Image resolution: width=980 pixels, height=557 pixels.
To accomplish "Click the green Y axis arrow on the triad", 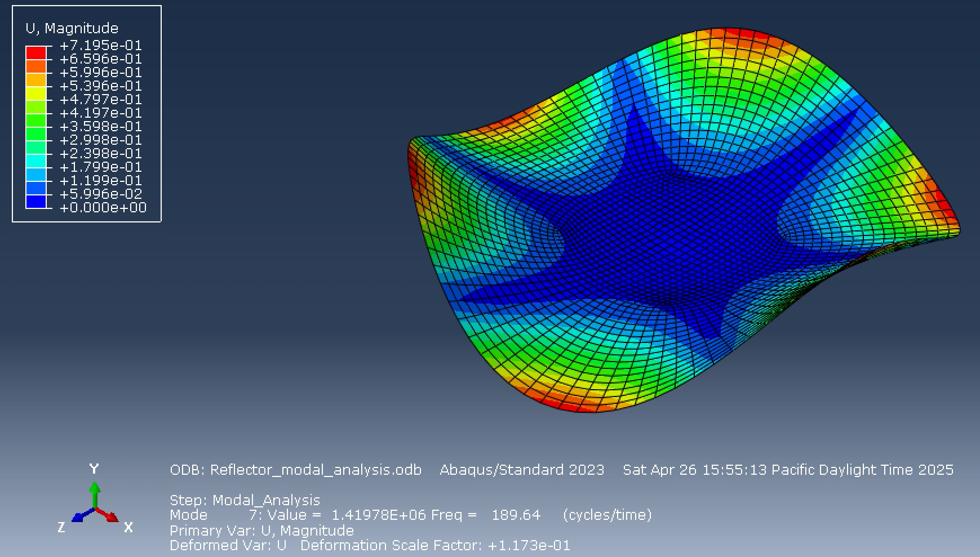I will click(x=95, y=490).
